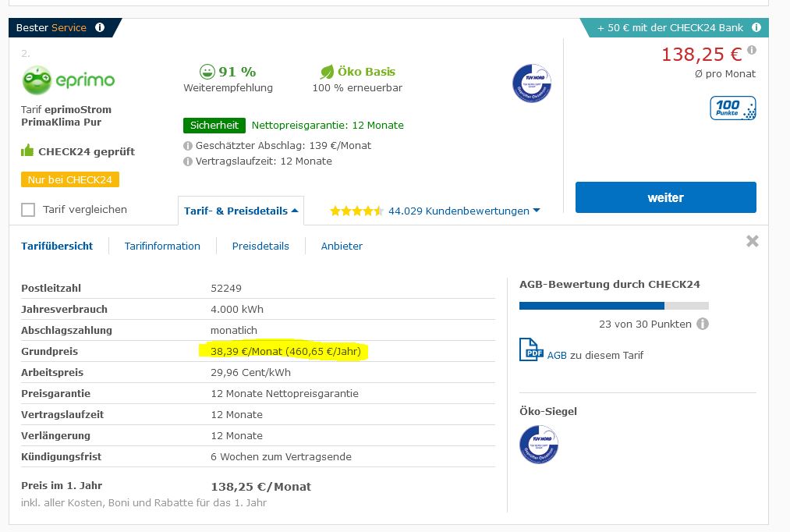Click the green leaf Öko Basis icon
This screenshot has height=532, width=790.
pyautogui.click(x=327, y=72)
